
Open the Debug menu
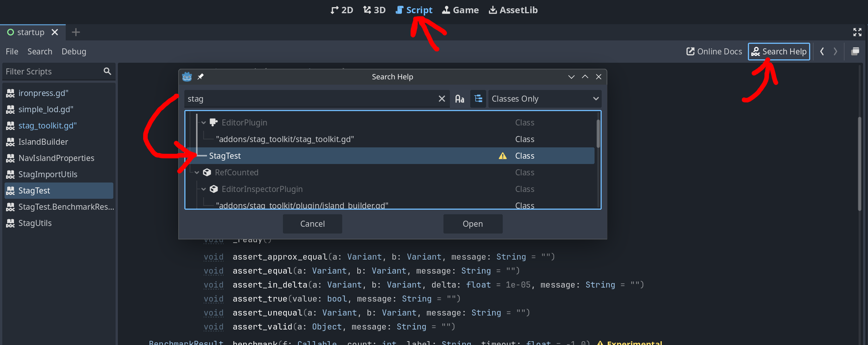[74, 51]
